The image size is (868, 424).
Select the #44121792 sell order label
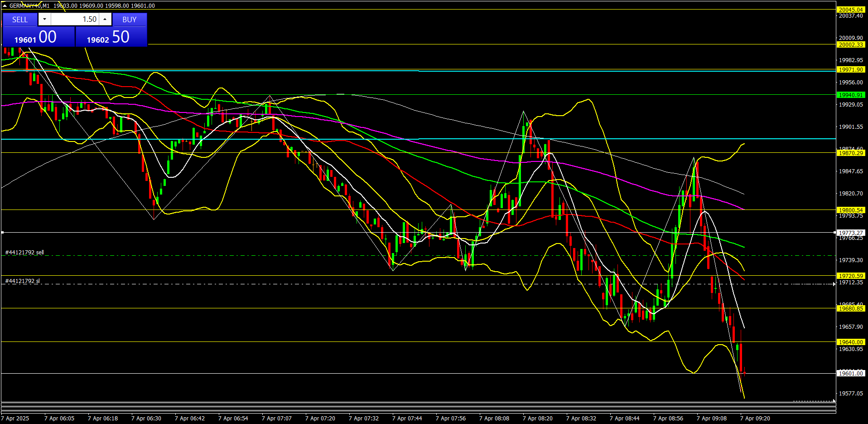[24, 253]
